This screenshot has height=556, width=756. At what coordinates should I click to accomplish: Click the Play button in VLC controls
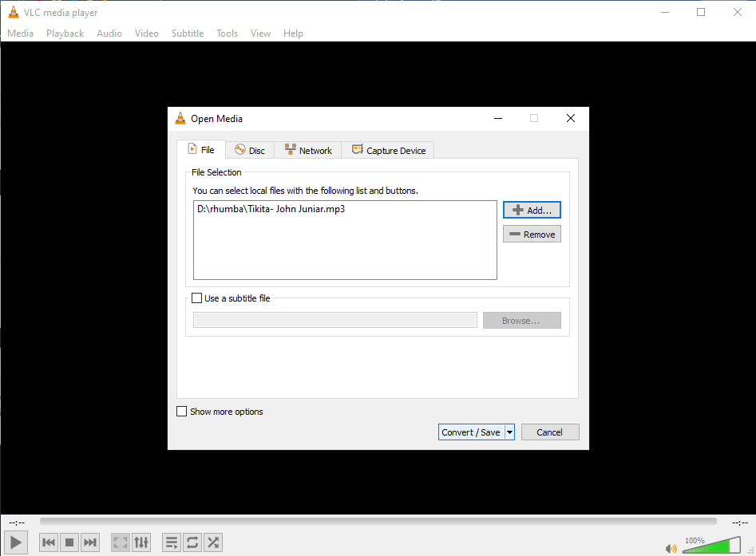(x=15, y=542)
